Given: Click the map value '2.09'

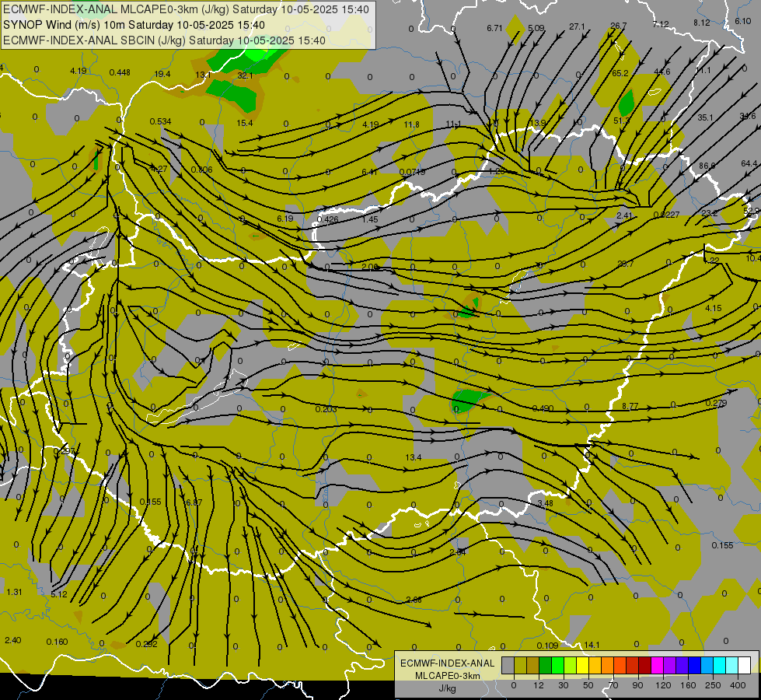Looking at the screenshot, I should (370, 267).
